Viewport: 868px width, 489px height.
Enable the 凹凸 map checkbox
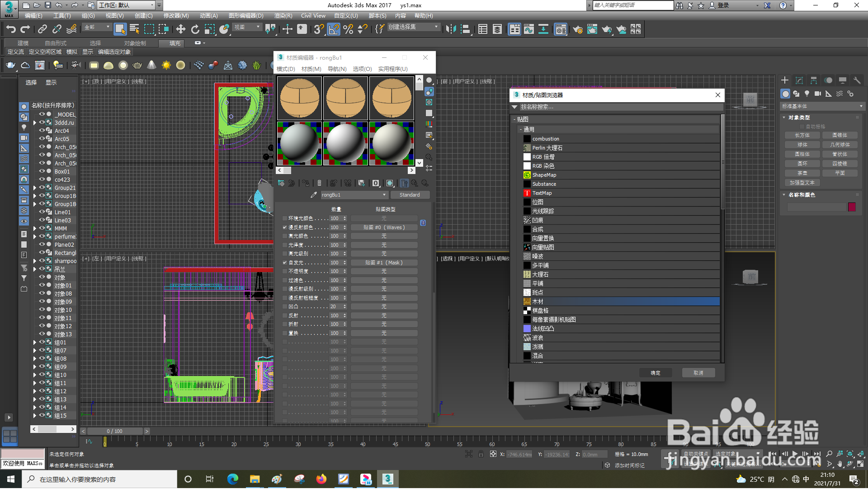[284, 307]
